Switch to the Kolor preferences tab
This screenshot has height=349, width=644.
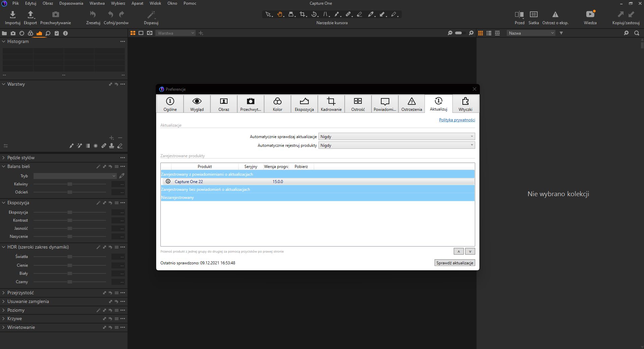tap(278, 104)
